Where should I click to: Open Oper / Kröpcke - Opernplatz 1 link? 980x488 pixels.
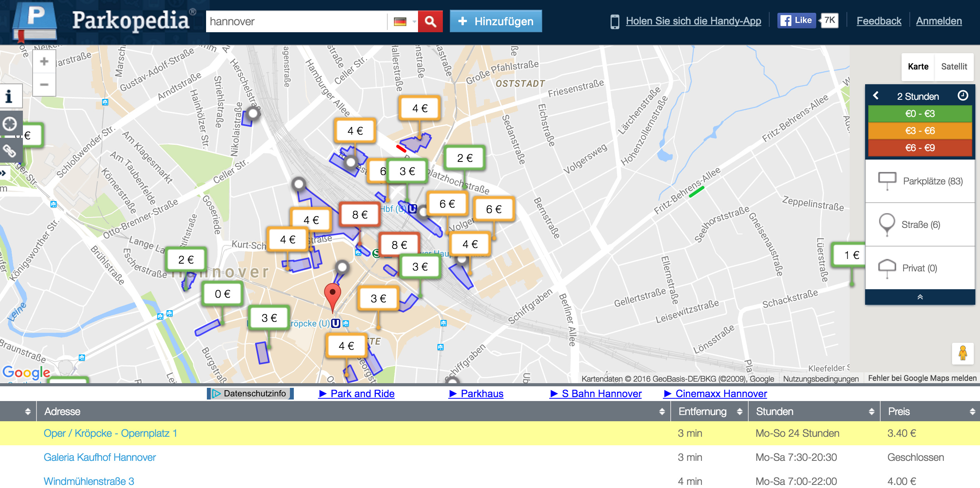coord(110,433)
